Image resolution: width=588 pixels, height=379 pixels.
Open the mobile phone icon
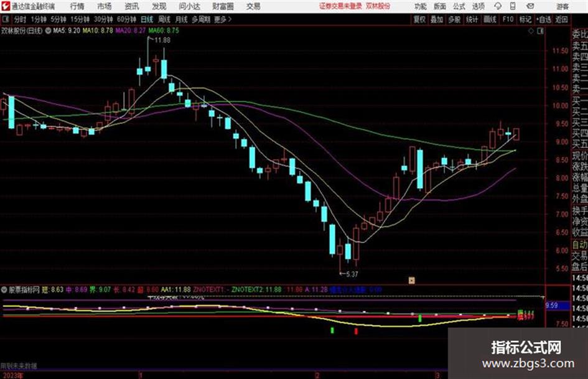(513, 6)
